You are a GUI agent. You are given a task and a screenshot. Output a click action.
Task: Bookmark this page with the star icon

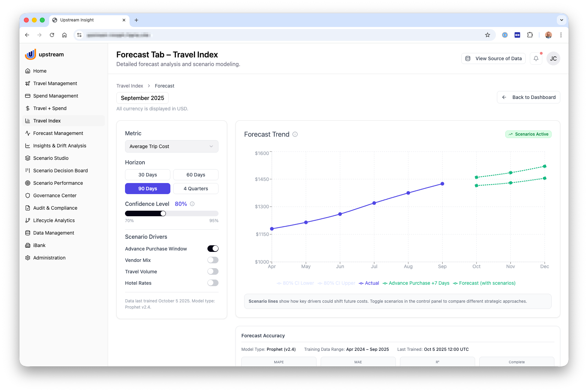pyautogui.click(x=487, y=35)
